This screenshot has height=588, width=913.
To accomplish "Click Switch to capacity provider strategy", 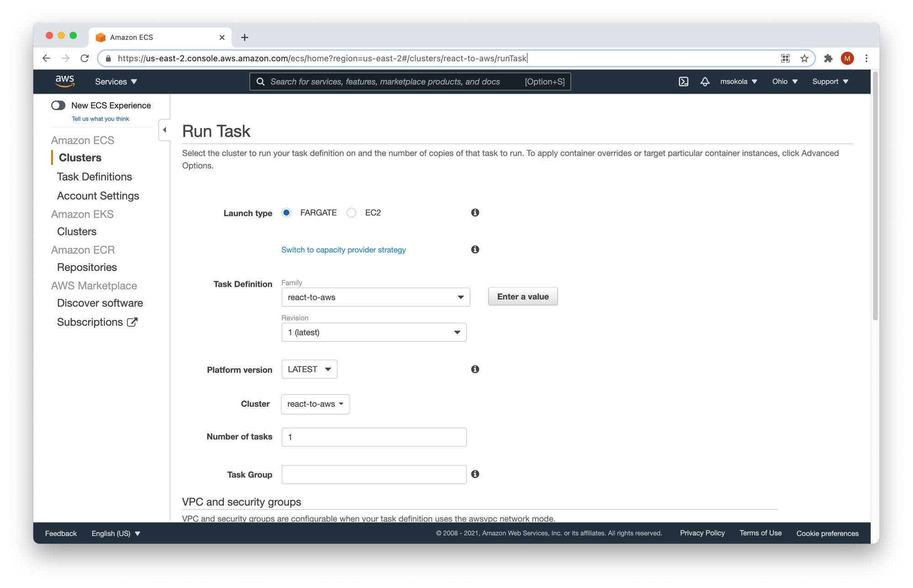I will (343, 249).
